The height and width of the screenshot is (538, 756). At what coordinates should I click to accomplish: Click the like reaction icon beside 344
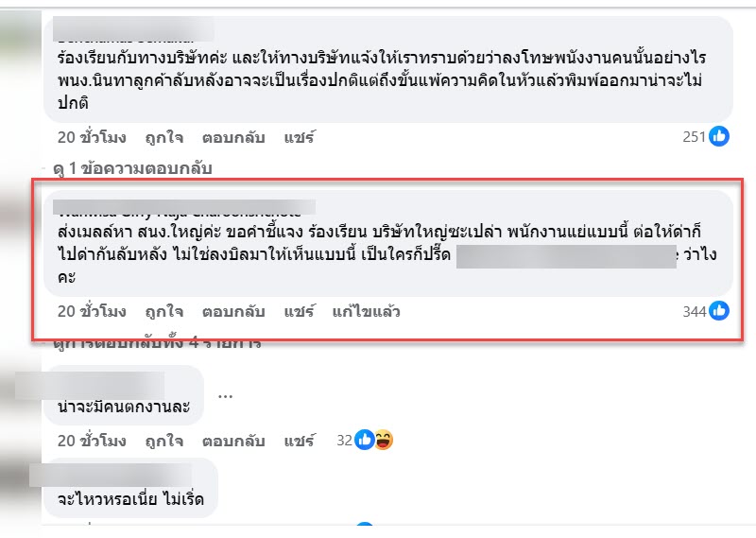(x=719, y=311)
